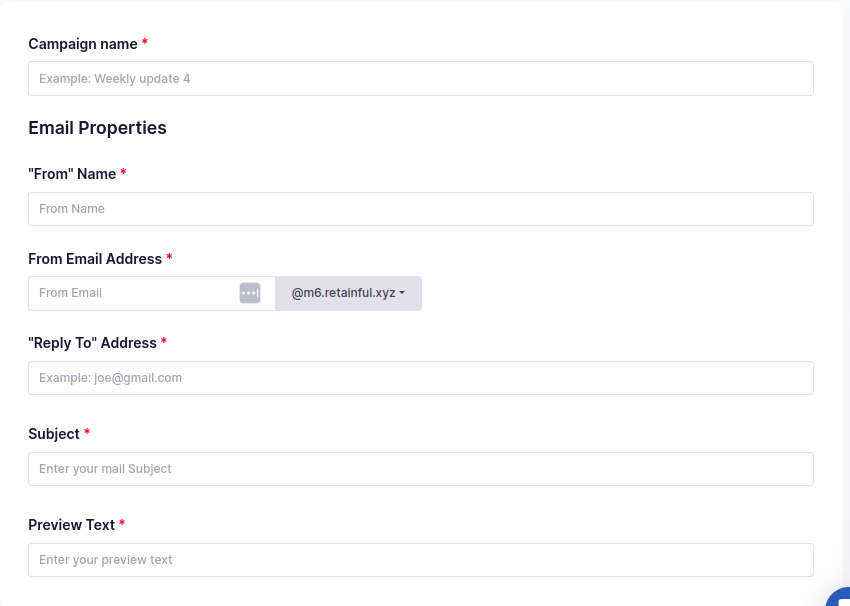This screenshot has height=606, width=850.
Task: Click the Campaign name label
Action: [x=83, y=44]
